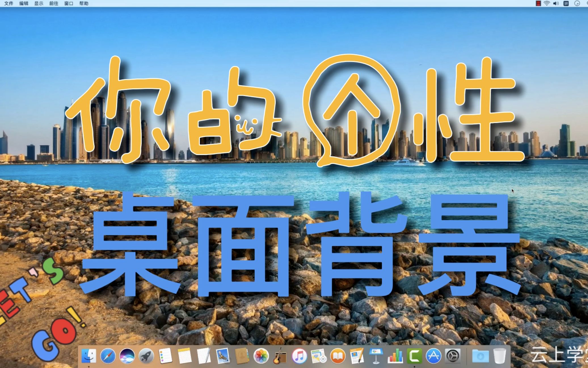The width and height of the screenshot is (588, 368).
Task: Open the 前往 menu
Action: [x=54, y=3]
